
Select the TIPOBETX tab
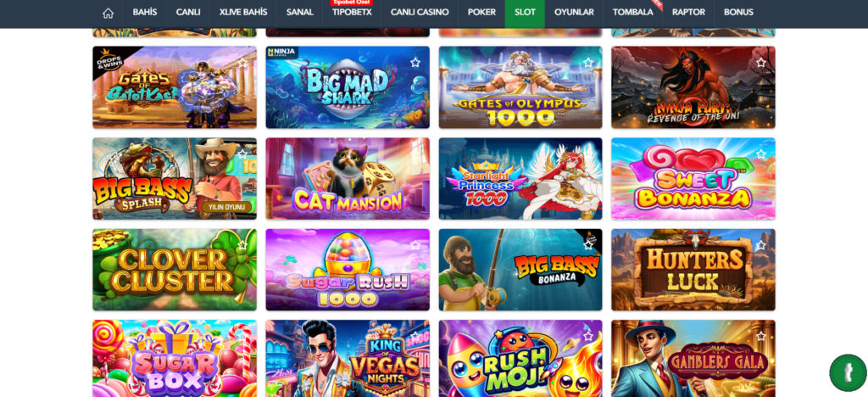352,12
